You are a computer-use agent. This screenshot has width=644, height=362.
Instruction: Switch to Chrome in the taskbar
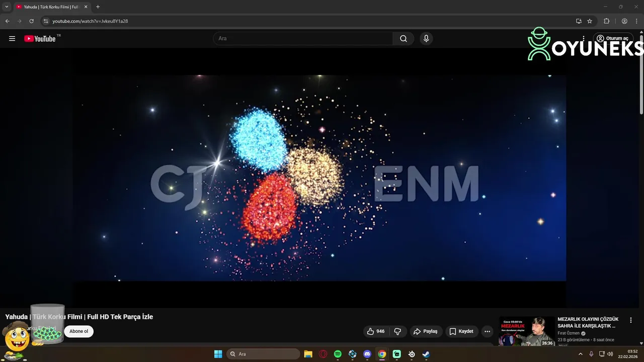pyautogui.click(x=382, y=354)
